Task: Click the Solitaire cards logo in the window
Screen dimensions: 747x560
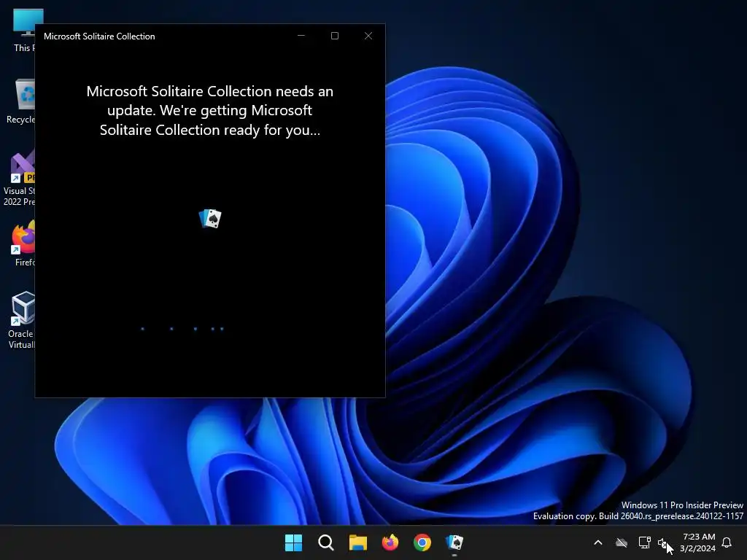Action: 210,219
